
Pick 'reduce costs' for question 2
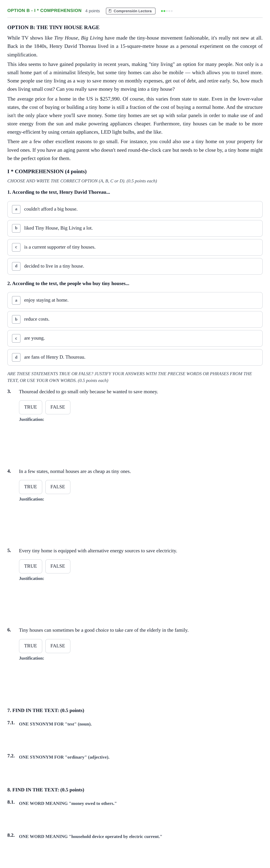tap(135, 319)
